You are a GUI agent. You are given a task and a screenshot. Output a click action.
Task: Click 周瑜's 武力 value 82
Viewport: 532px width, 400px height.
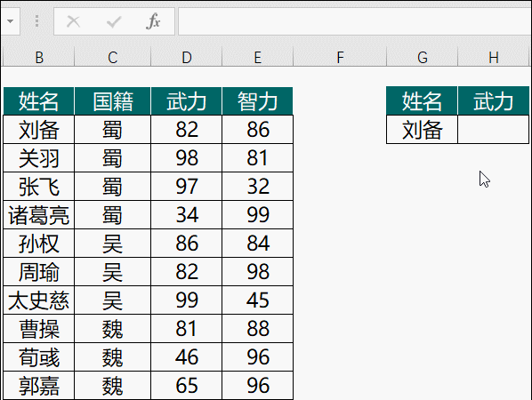[186, 272]
